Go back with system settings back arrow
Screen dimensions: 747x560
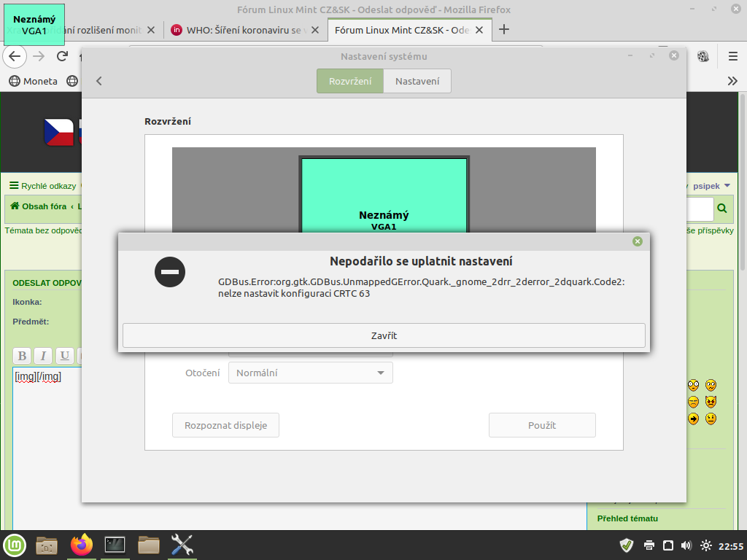(x=99, y=81)
